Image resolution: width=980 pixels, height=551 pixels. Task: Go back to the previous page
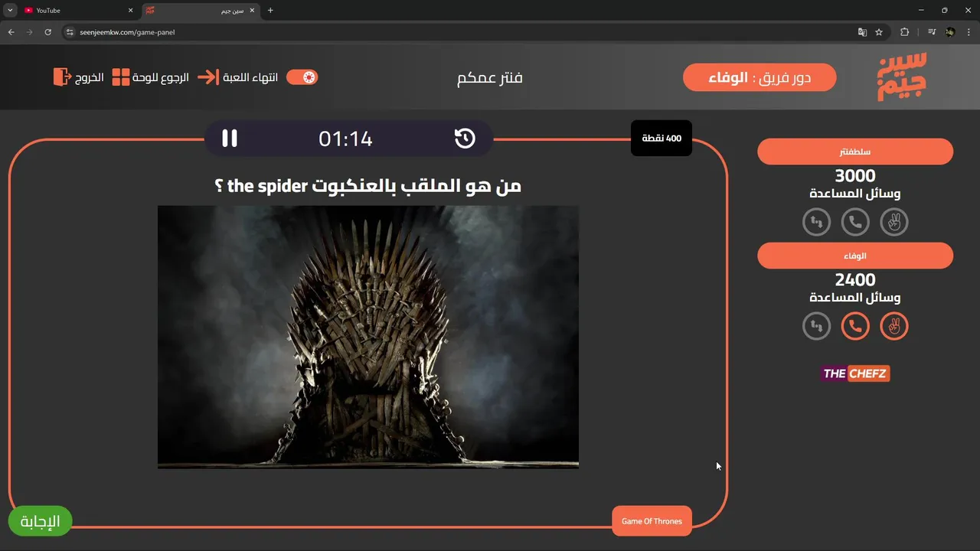[x=11, y=32]
